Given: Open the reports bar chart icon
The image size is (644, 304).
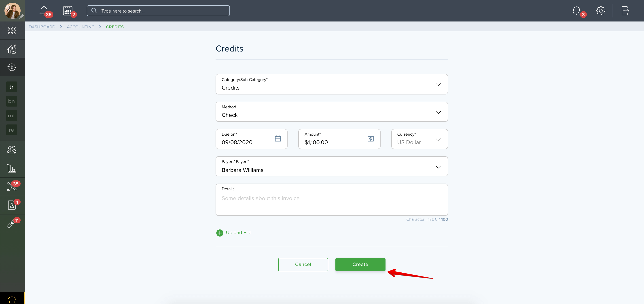Looking at the screenshot, I should [x=12, y=168].
